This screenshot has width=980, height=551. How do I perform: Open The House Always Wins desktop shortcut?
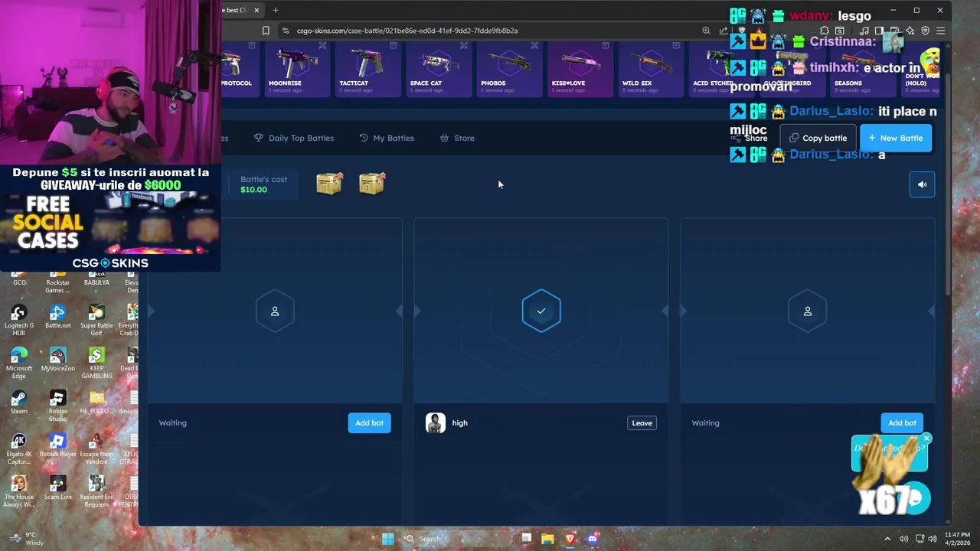[19, 492]
